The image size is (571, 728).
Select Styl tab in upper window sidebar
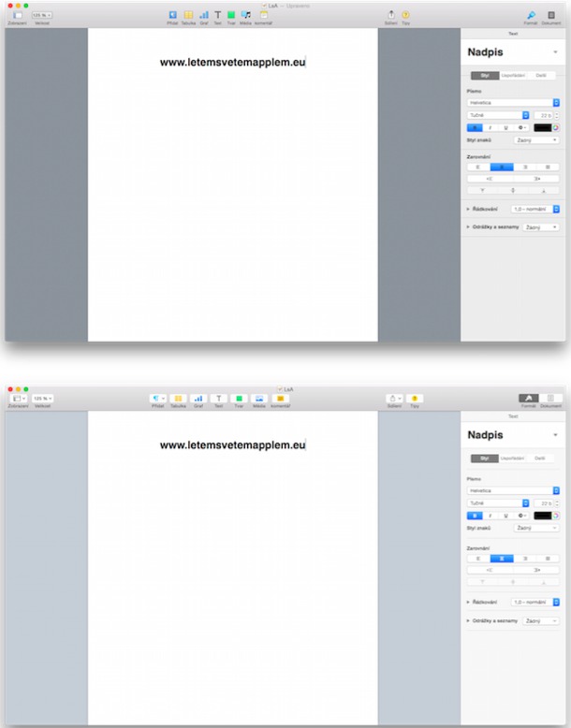pyautogui.click(x=485, y=75)
